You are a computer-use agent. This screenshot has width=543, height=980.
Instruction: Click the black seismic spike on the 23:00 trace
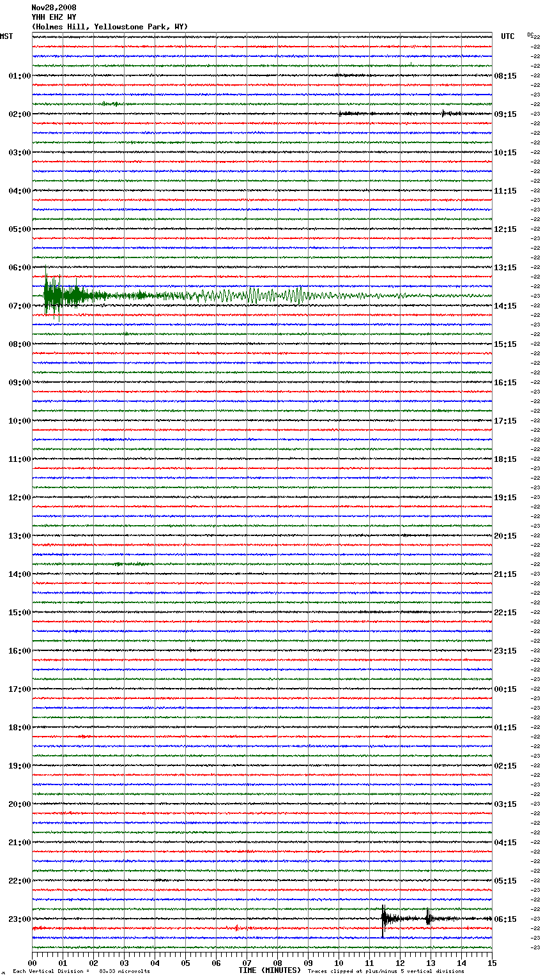(383, 919)
